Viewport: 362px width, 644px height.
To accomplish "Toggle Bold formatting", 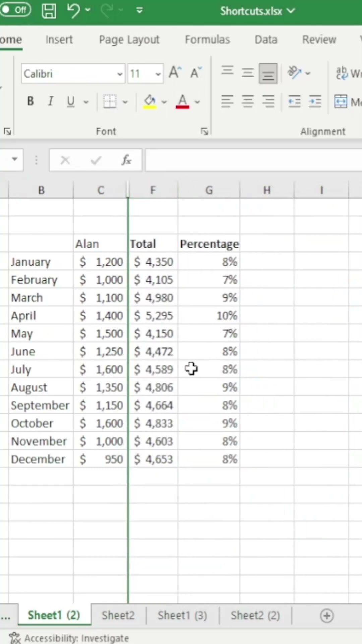I will point(31,101).
